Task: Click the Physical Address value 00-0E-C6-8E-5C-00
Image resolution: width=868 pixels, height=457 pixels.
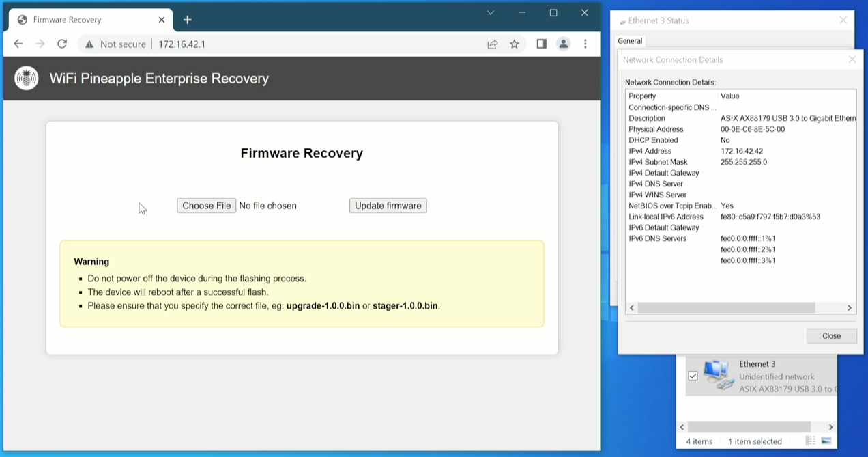Action: coord(753,129)
